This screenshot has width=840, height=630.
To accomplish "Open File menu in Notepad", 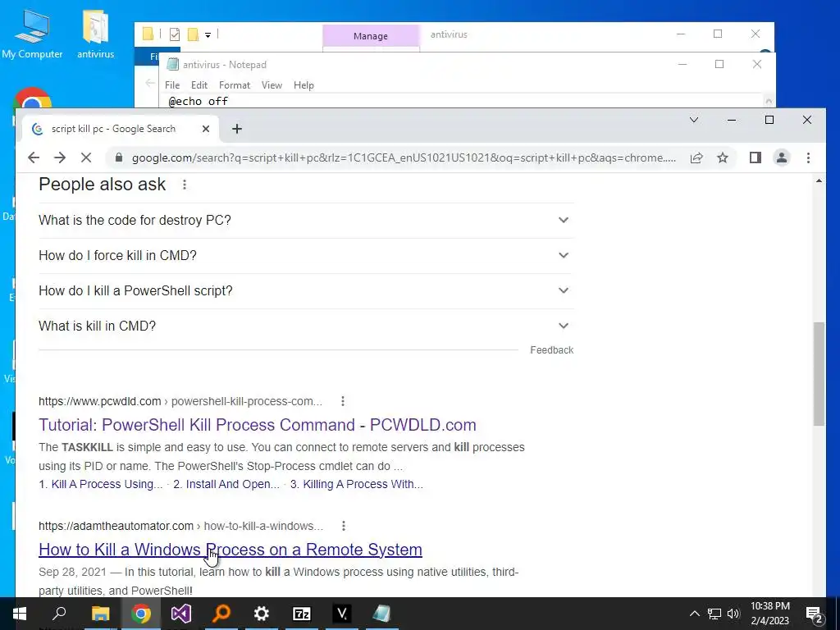I will (172, 85).
